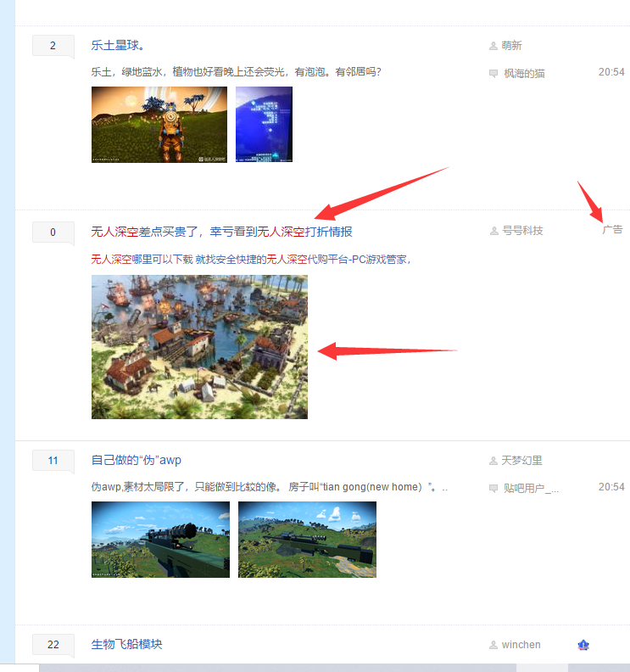The height and width of the screenshot is (672, 630).
Task: Click the author icon beside 天梦幻里
Action: 493,461
